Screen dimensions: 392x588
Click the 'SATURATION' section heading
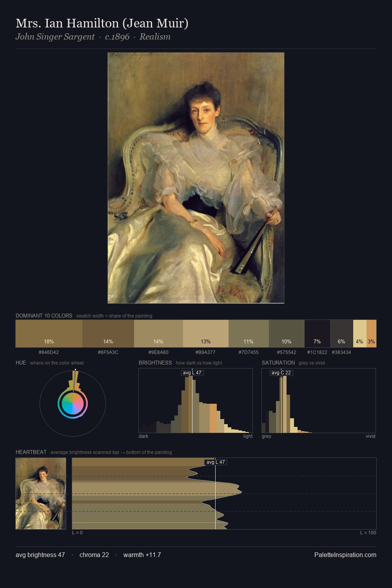point(278,363)
